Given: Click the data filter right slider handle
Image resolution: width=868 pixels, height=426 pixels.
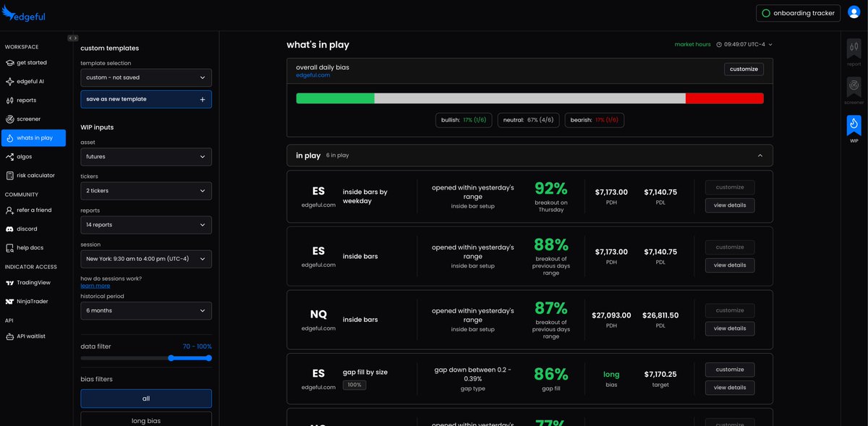Looking at the screenshot, I should pos(209,358).
